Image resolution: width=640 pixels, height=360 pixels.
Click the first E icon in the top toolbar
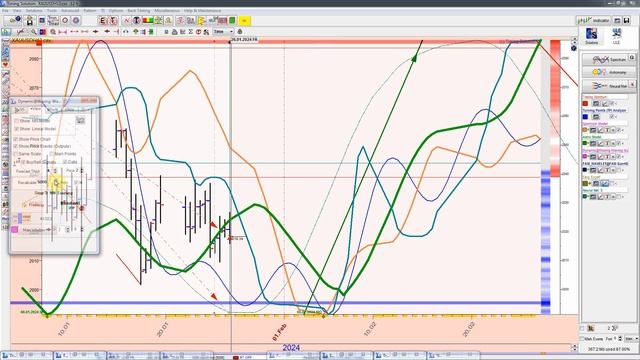pos(102,20)
